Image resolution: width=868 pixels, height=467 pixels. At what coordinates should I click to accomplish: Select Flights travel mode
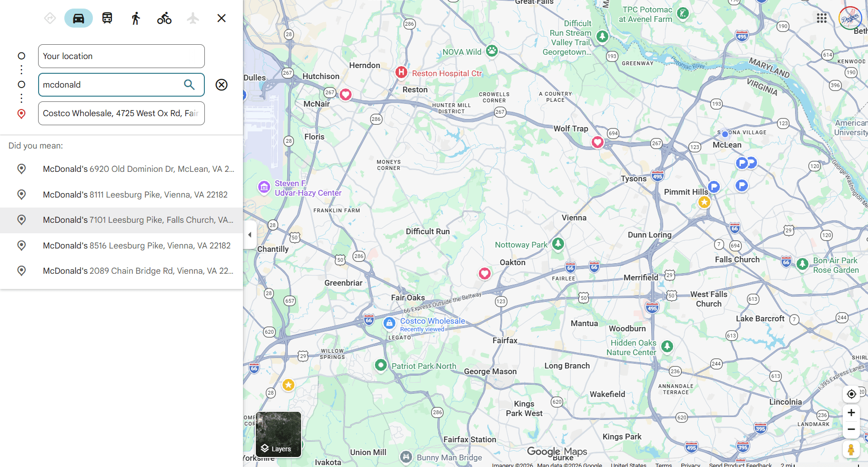pyautogui.click(x=193, y=18)
